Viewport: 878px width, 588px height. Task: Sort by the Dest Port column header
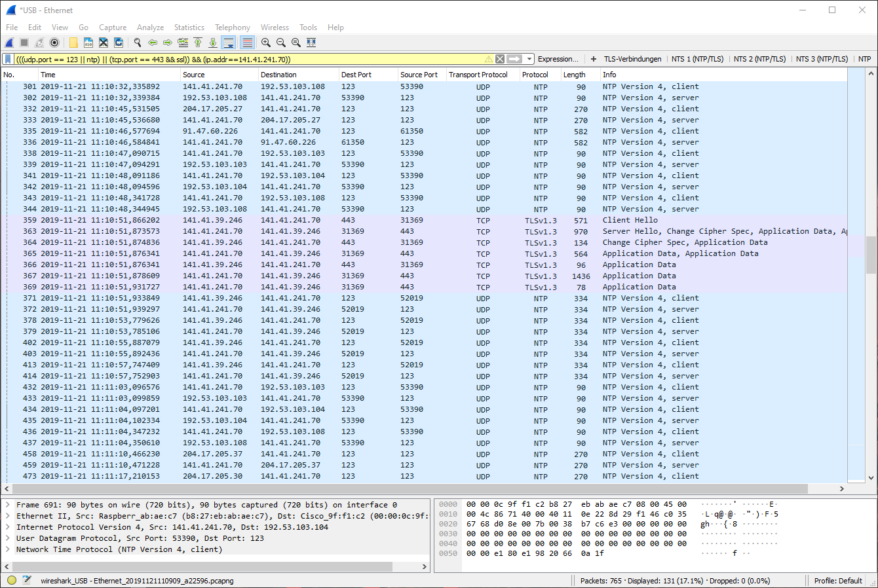[368, 75]
